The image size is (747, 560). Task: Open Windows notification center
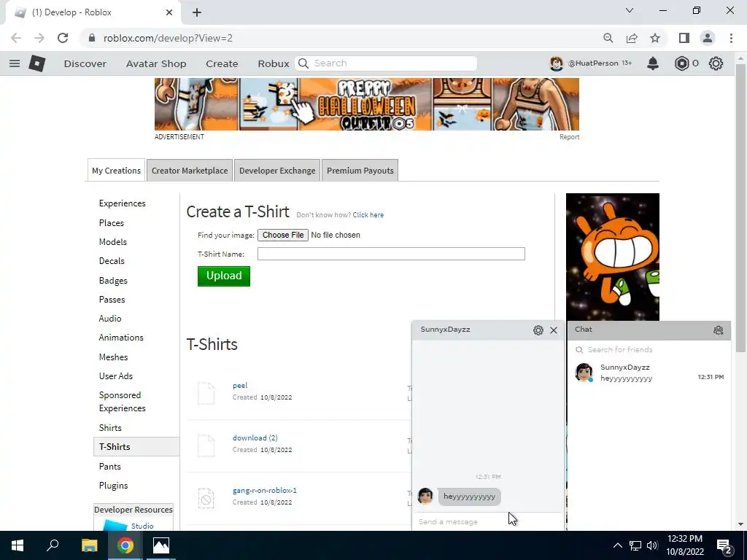tap(724, 545)
